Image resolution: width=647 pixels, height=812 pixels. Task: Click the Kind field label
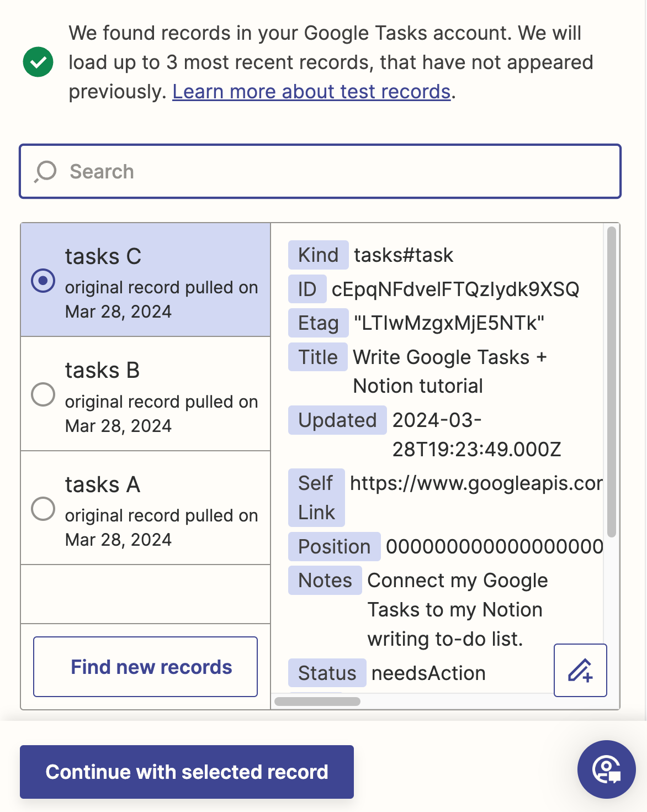coord(318,255)
